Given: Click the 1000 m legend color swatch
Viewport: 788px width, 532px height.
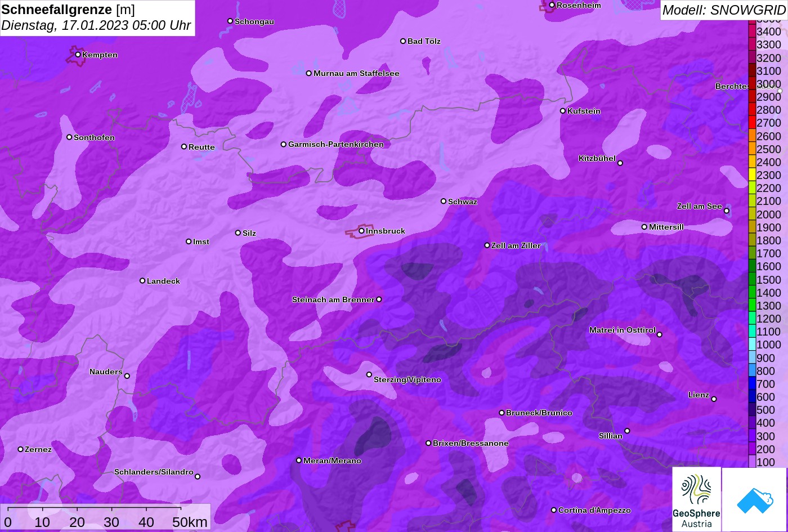Looking at the screenshot, I should pyautogui.click(x=752, y=345).
